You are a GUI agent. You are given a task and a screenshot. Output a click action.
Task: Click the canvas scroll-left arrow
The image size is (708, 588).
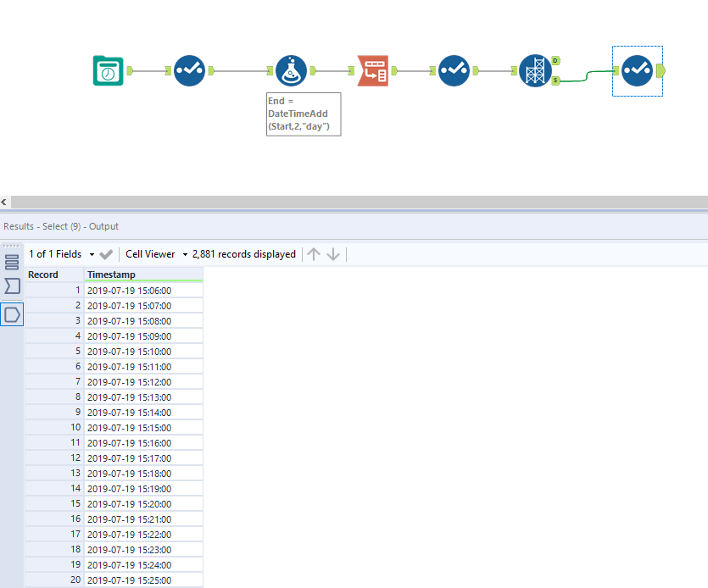pos(3,202)
